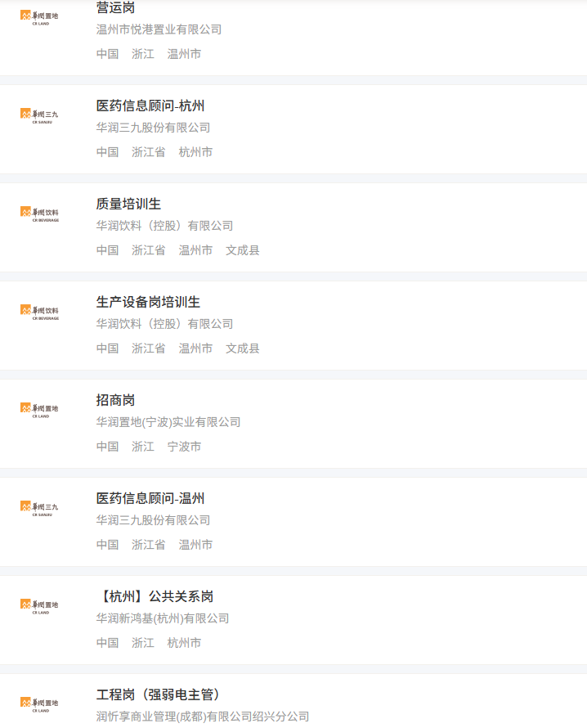
Task: Click company name 华润置地(宁波)实业有限公司
Action: pyautogui.click(x=168, y=422)
